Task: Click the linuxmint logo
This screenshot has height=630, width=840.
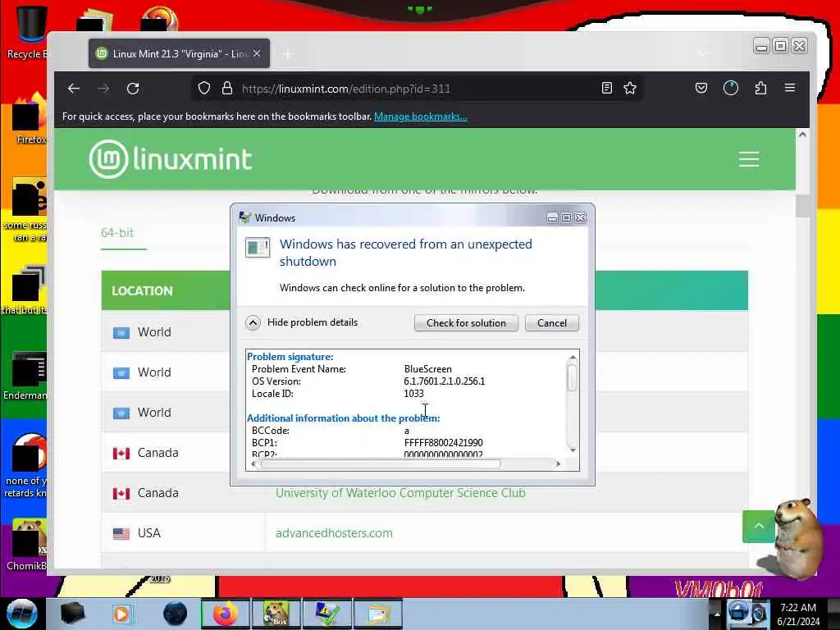Action: coord(171,159)
